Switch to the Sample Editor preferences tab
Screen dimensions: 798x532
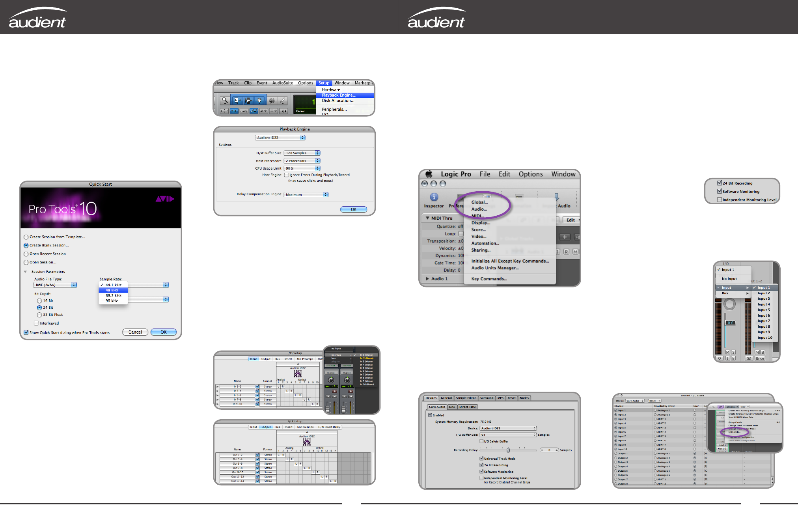(466, 398)
